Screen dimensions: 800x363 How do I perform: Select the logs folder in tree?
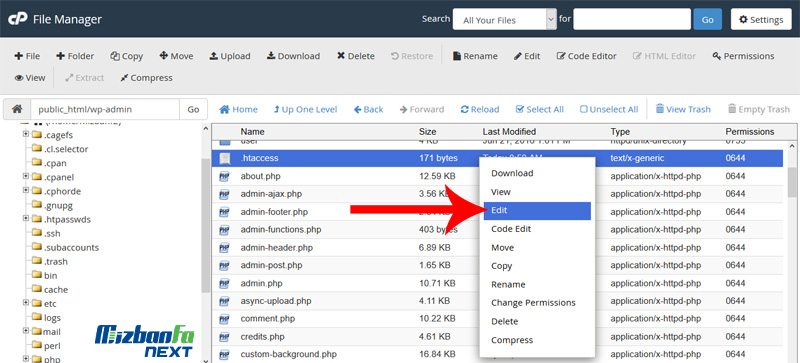pos(52,318)
